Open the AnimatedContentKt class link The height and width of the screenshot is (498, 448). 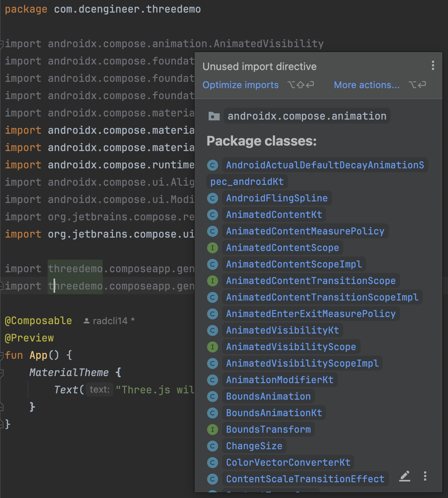pyautogui.click(x=274, y=215)
